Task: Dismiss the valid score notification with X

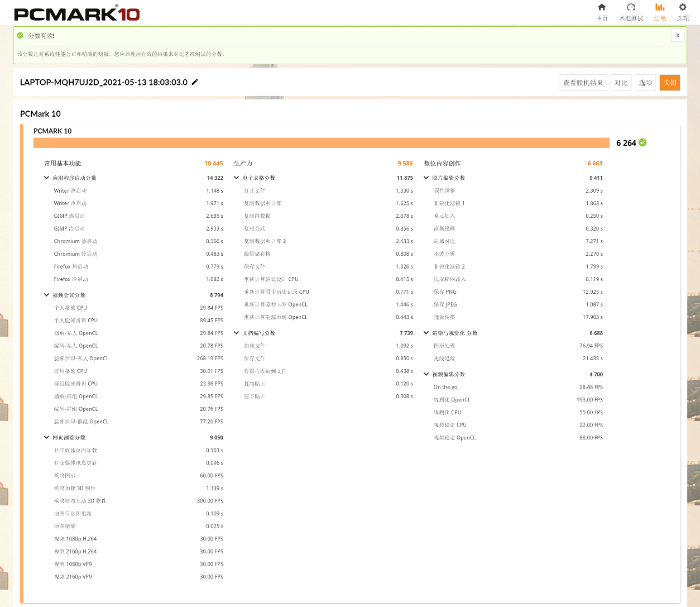Action: (678, 35)
